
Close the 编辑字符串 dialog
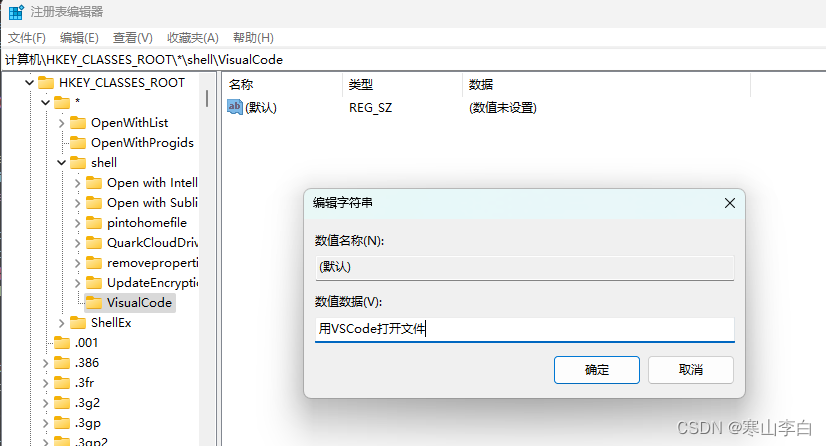point(730,203)
